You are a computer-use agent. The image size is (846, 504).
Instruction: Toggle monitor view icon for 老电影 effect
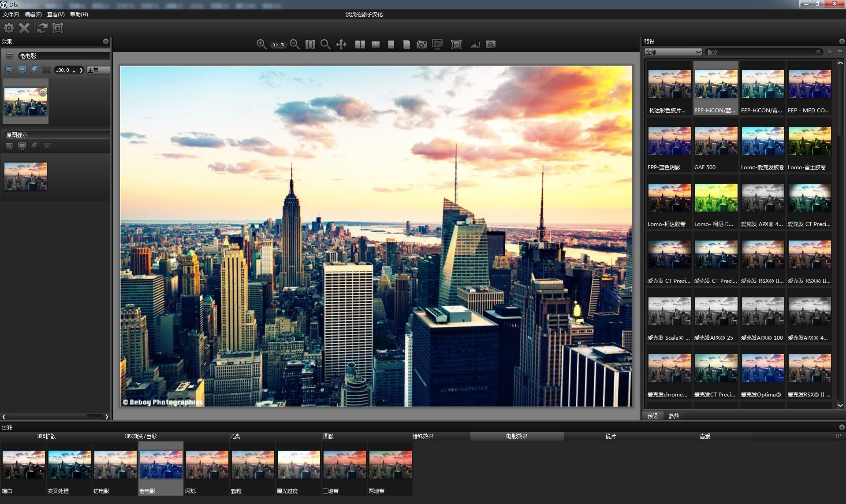tap(22, 70)
